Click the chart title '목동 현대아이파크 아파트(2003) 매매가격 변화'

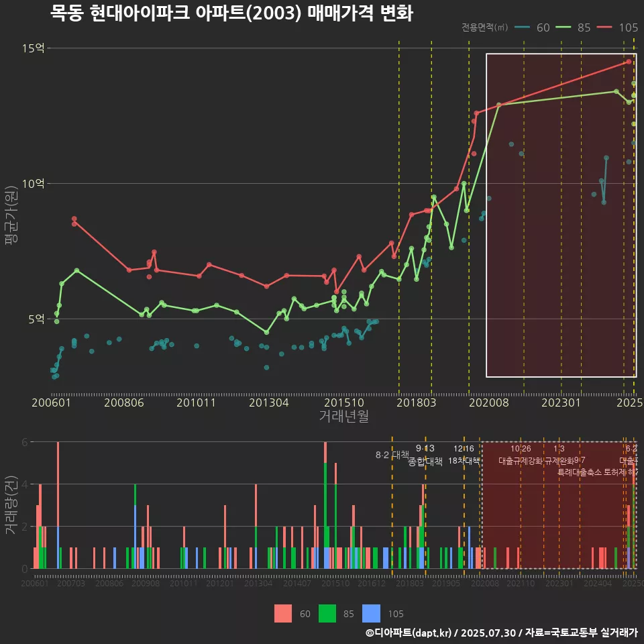(x=231, y=13)
